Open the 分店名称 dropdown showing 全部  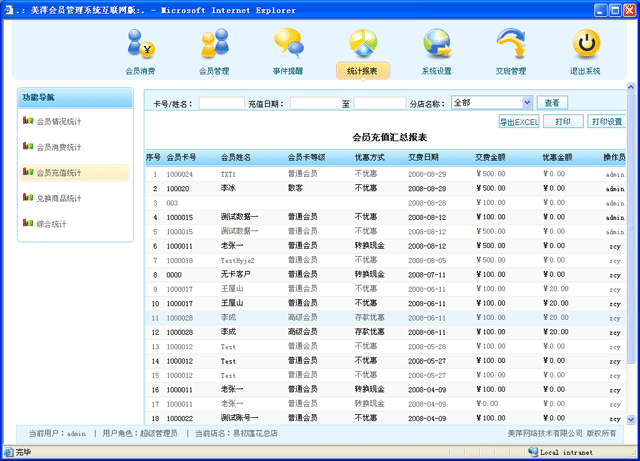pyautogui.click(x=492, y=102)
